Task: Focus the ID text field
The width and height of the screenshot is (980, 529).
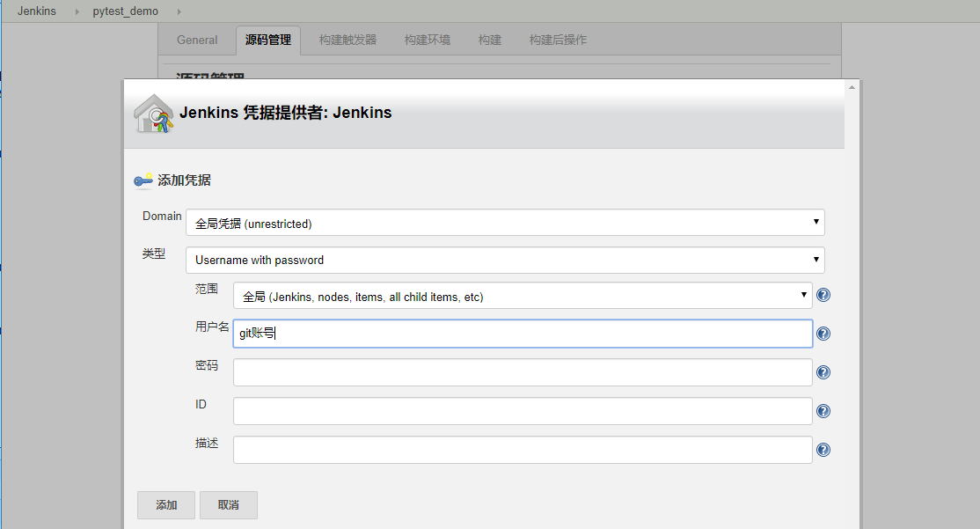Action: pyautogui.click(x=523, y=411)
